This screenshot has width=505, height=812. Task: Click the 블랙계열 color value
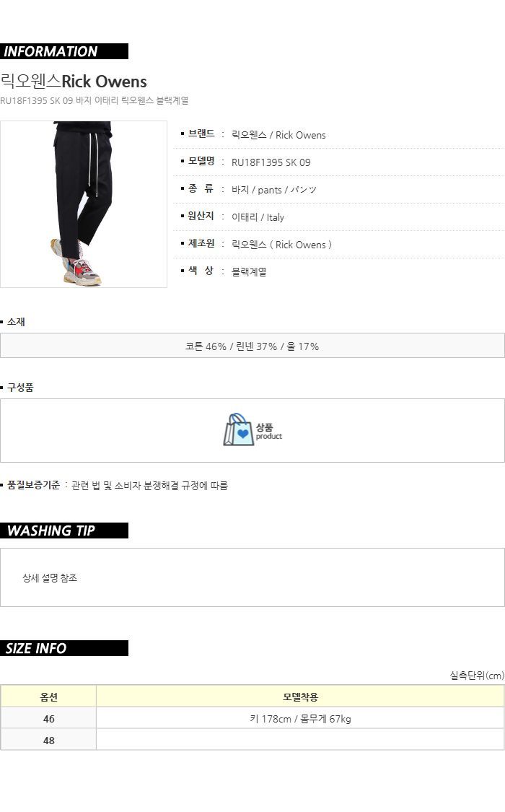[x=249, y=271]
